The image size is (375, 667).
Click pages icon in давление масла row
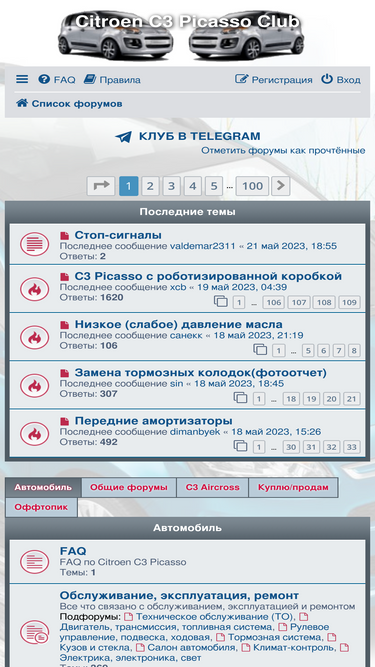(x=260, y=350)
